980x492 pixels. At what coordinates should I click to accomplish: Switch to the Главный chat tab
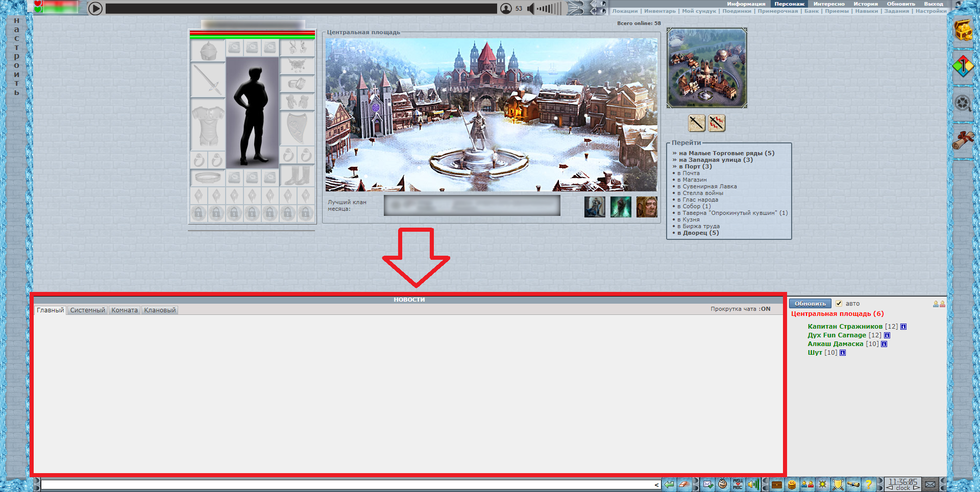(x=51, y=310)
